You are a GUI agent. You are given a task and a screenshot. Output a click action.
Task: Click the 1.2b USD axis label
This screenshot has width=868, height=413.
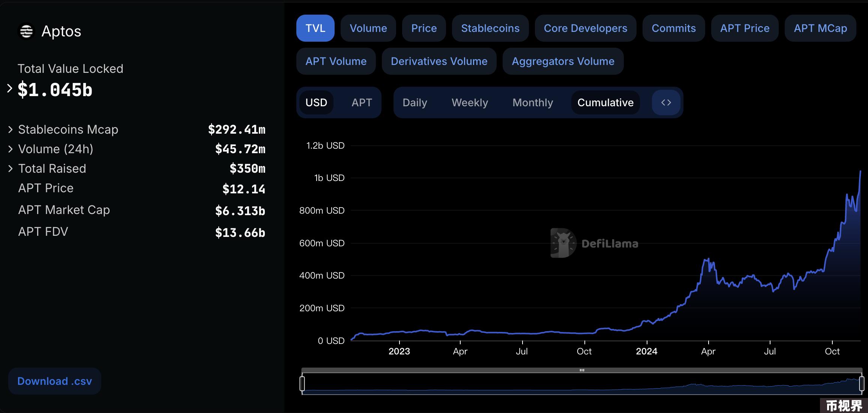click(x=325, y=146)
